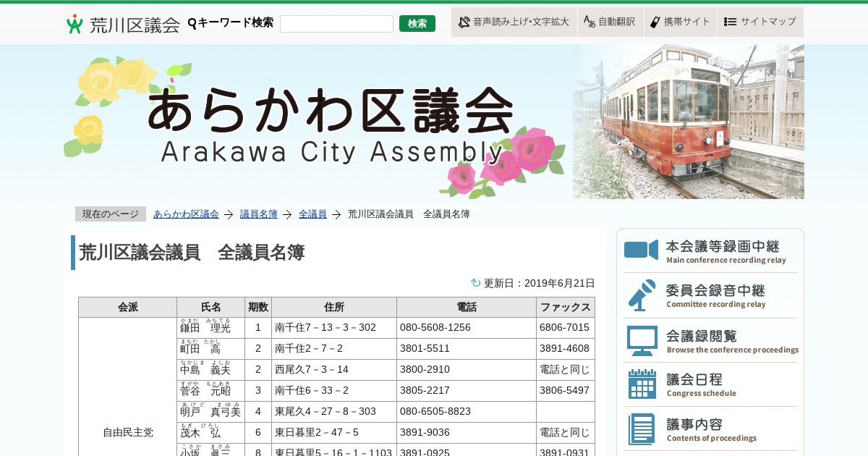Click the tram photo in banner
This screenshot has width=868, height=456.
click(x=689, y=122)
